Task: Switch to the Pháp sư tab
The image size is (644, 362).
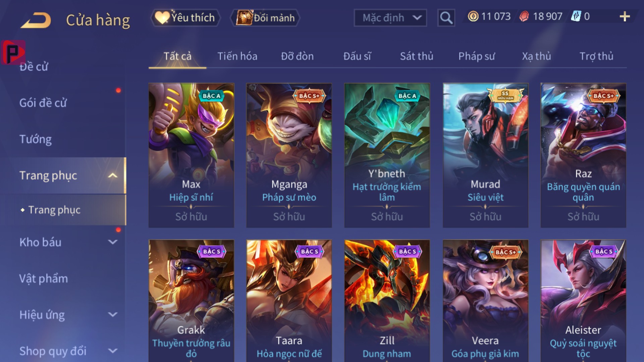Action: [476, 56]
